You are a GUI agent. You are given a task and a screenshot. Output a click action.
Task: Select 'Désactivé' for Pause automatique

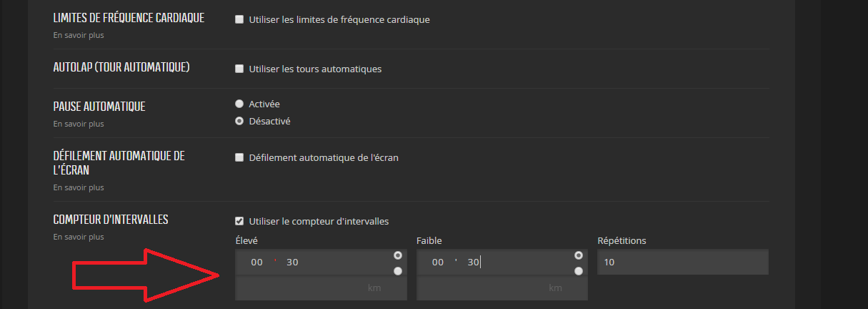pyautogui.click(x=239, y=121)
